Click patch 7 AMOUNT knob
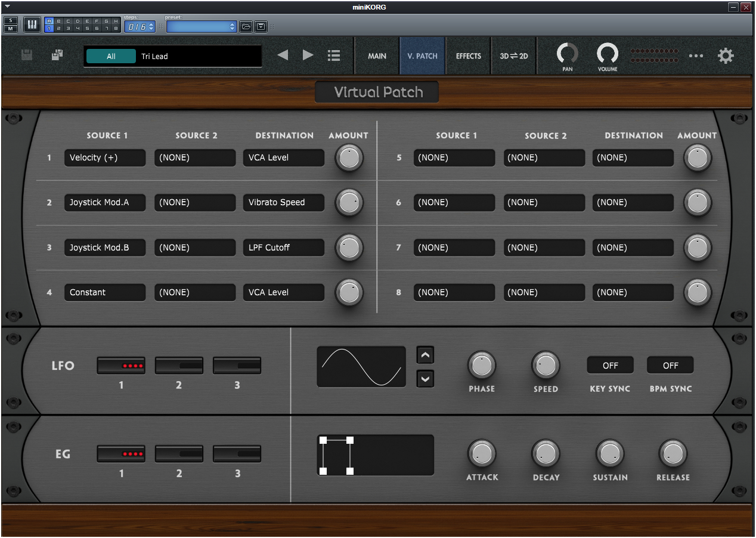The height and width of the screenshot is (538, 756). coord(698,248)
